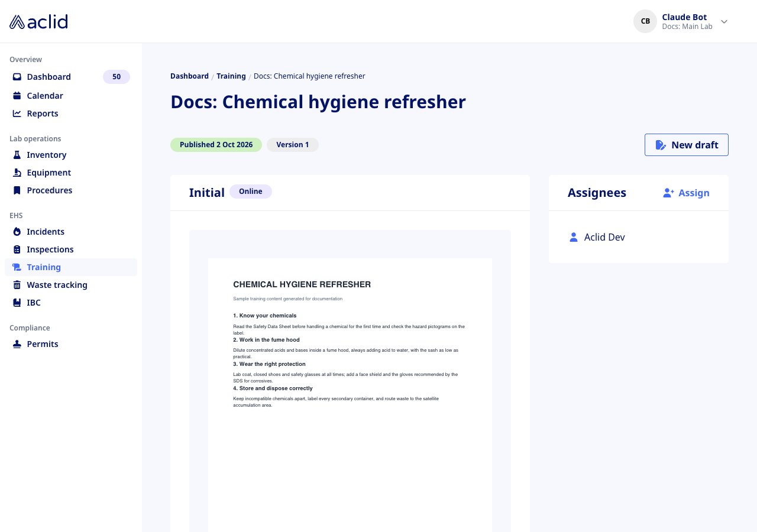Click Assign to add assignees
The height and width of the screenshot is (532, 757).
tap(686, 193)
